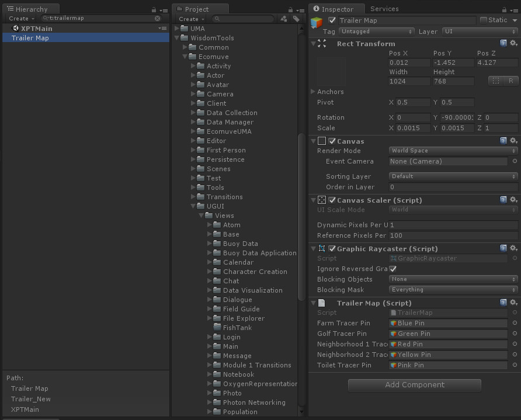Screen dimensions: 521x420
Task: Switch to the Services tab
Action: [x=384, y=9]
